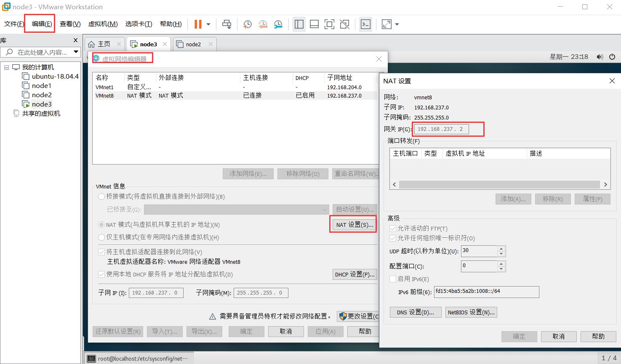
Task: Show the thumbnail bar icon
Action: (314, 24)
